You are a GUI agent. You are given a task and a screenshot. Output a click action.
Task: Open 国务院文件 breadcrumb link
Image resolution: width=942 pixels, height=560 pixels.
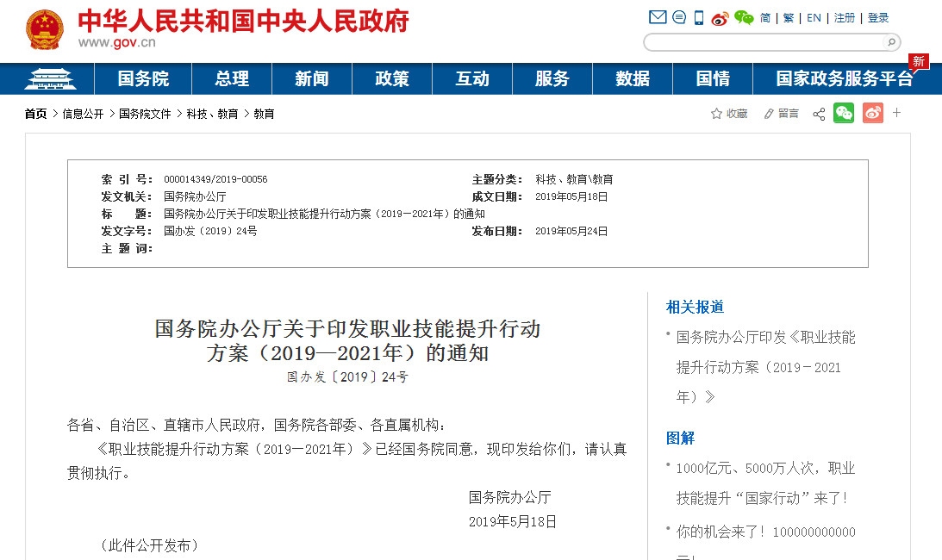click(145, 114)
